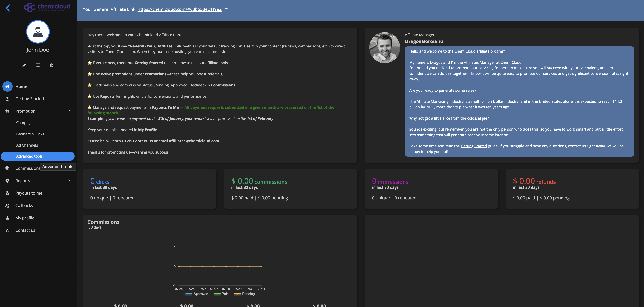This screenshot has height=307, width=644.
Task: Click affiliates@chemicloud.com email text
Action: 194,141
